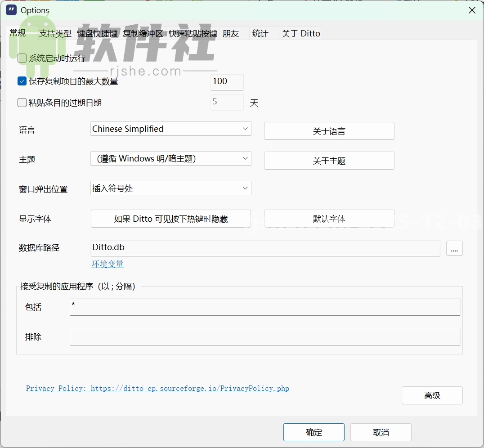
Task: Open the database path browse "..." button
Action: pos(454,248)
